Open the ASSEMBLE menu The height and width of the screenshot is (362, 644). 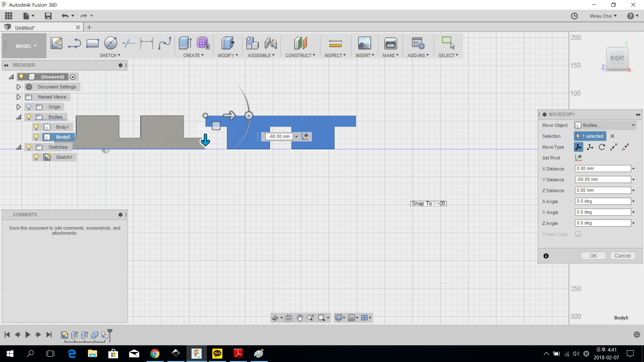(261, 55)
